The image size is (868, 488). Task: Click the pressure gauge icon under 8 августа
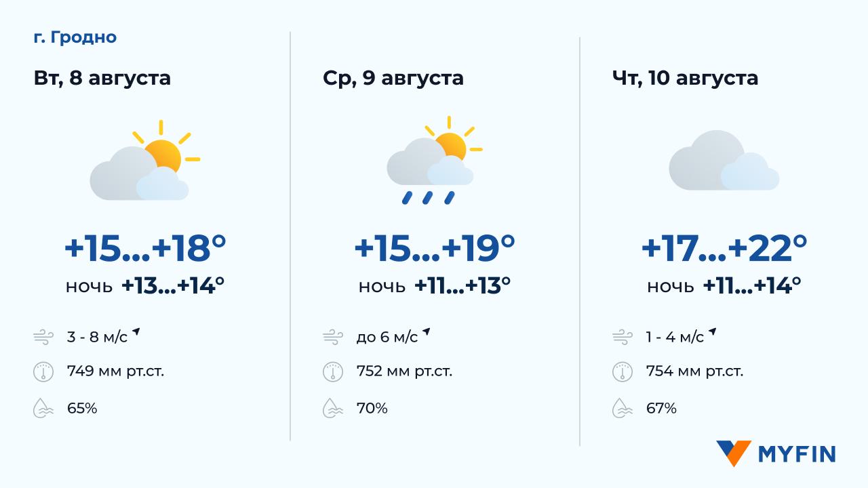[43, 372]
